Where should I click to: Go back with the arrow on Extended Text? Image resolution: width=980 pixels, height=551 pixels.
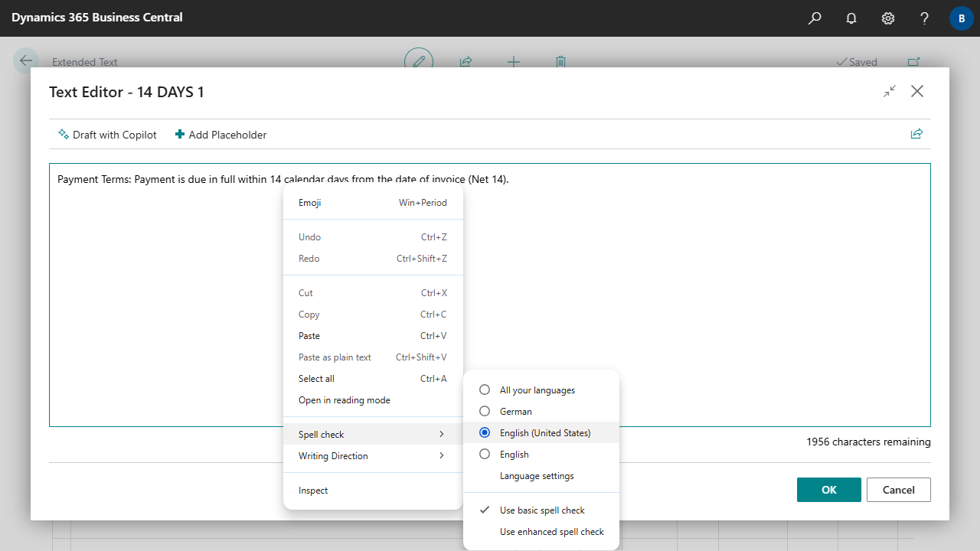tap(26, 61)
